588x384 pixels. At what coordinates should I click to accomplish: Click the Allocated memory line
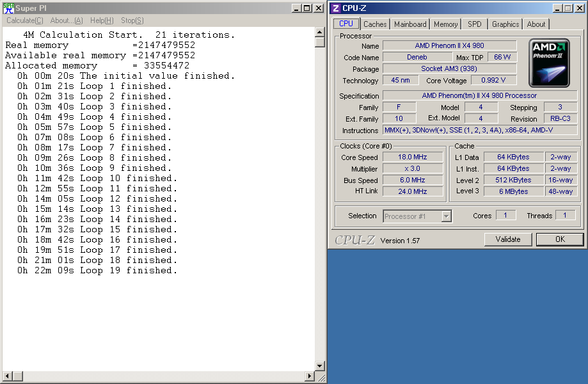click(97, 66)
